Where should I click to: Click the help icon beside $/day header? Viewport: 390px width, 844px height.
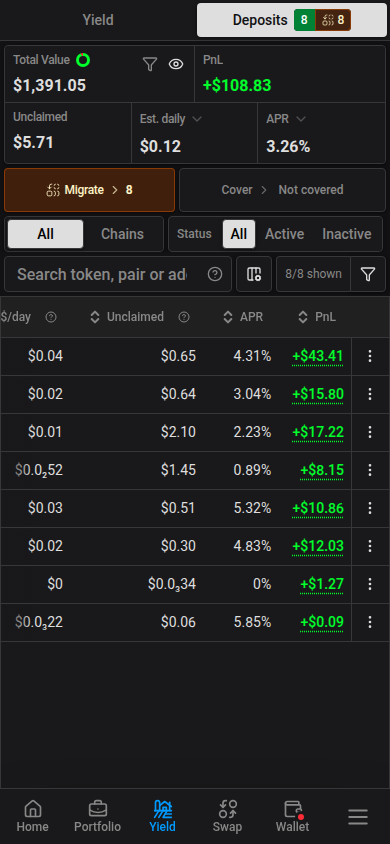tap(51, 317)
